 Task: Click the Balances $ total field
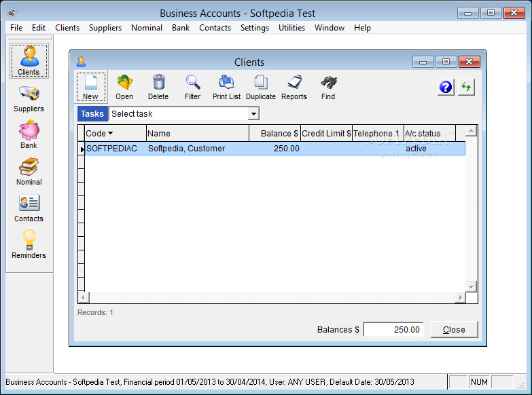393,330
